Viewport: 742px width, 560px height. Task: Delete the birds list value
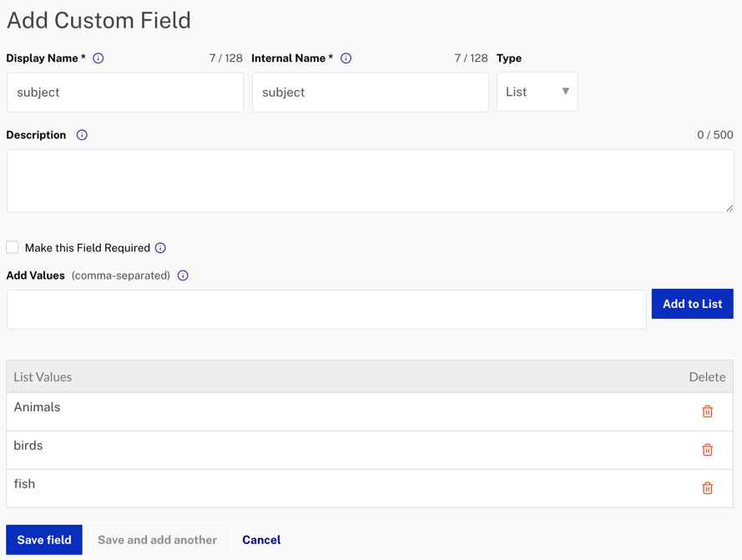click(x=707, y=450)
